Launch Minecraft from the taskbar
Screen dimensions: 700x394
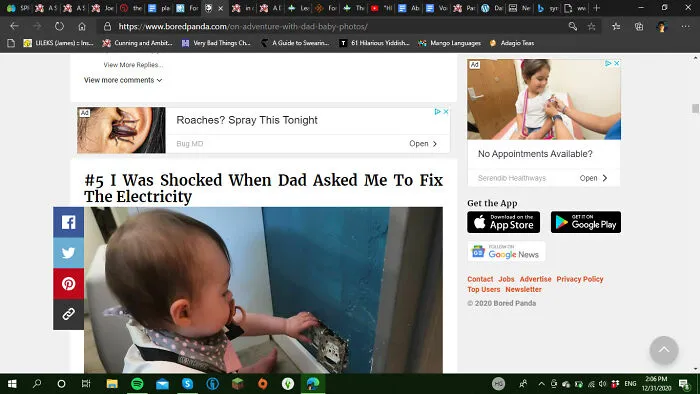pyautogui.click(x=238, y=384)
